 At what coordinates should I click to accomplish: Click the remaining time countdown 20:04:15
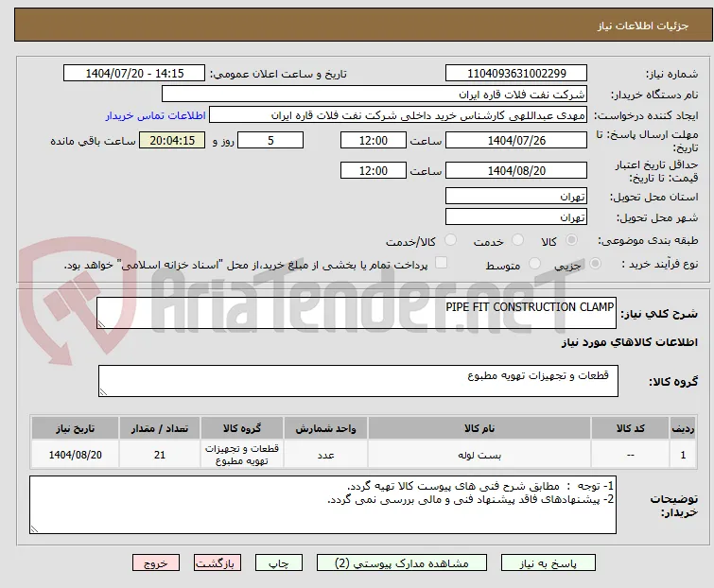(172, 140)
